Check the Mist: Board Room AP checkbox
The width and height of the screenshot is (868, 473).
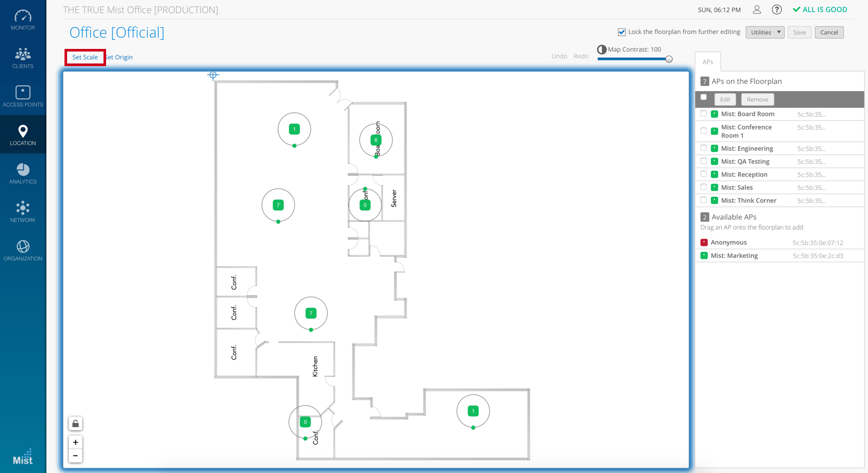(704, 114)
